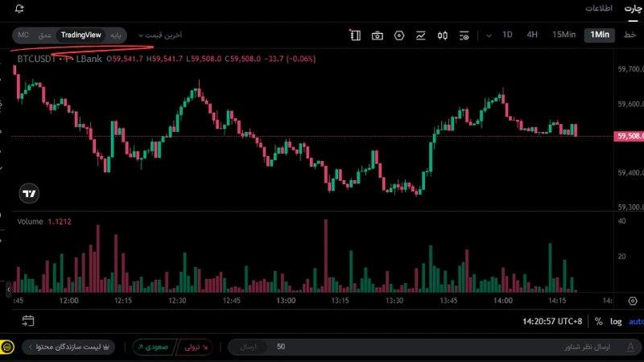Open the indicators line-chart icon
Screen dimensions: 644x362
click(x=420, y=35)
